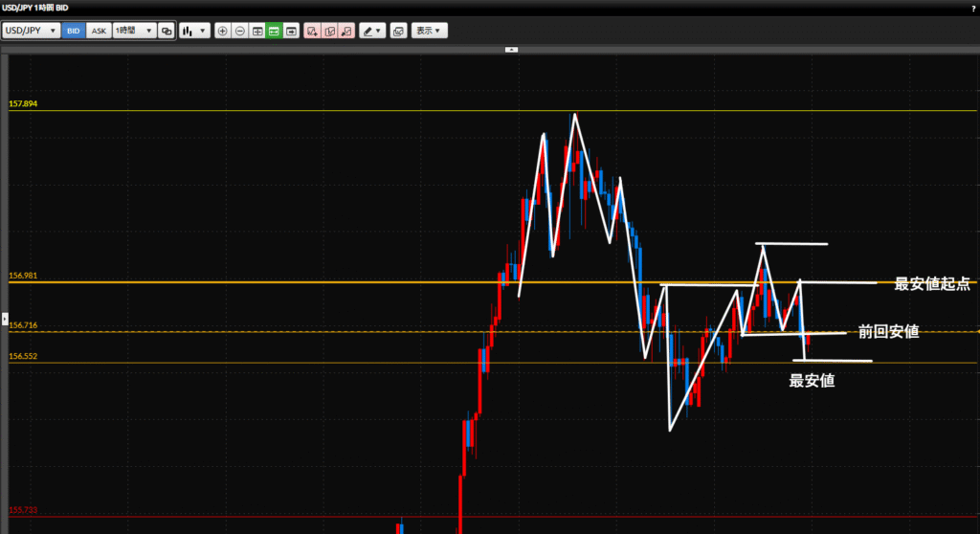Open the 表示 display menu

pyautogui.click(x=429, y=31)
